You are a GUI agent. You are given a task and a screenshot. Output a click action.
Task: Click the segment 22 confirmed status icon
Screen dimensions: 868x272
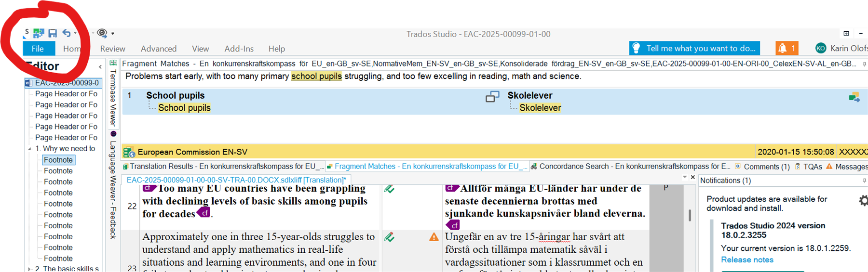(x=390, y=189)
